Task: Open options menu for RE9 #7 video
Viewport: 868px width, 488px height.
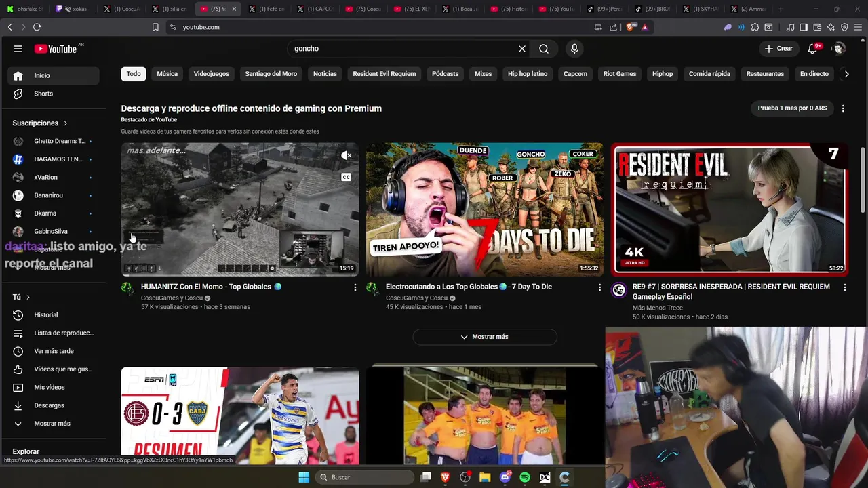Action: tap(844, 287)
